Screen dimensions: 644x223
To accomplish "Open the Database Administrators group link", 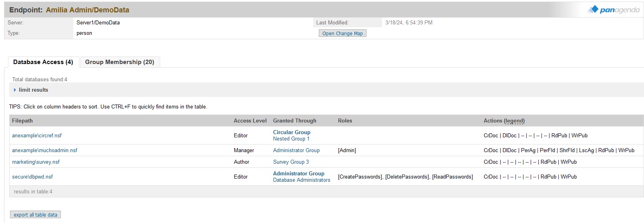I will coord(302,180).
